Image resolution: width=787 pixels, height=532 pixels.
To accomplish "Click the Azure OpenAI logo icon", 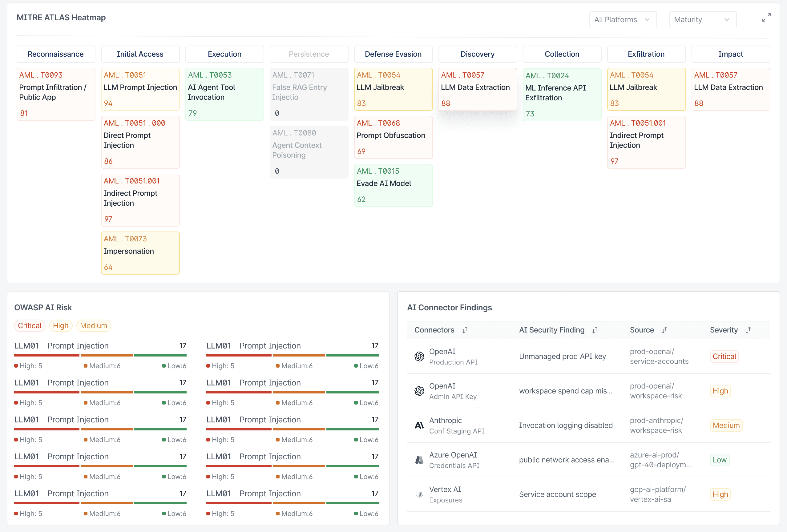I will 419,460.
